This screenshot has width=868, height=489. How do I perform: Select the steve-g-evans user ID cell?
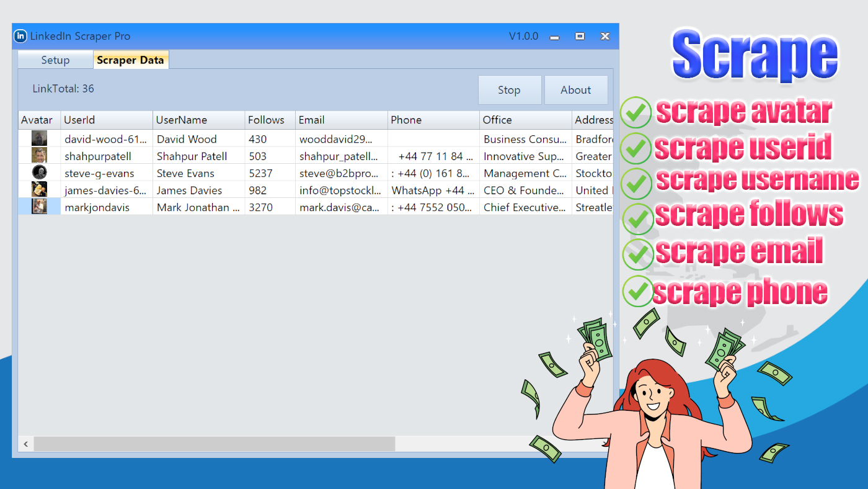107,173
